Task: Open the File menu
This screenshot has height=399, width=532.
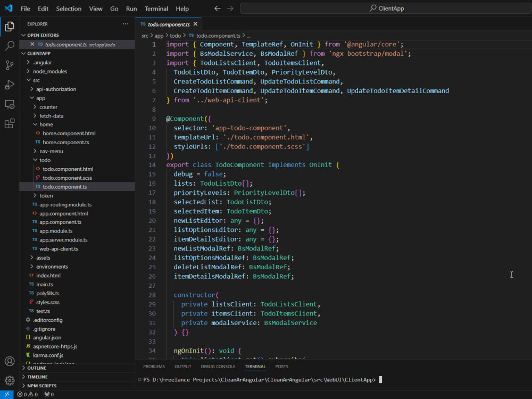Action: 26,9
